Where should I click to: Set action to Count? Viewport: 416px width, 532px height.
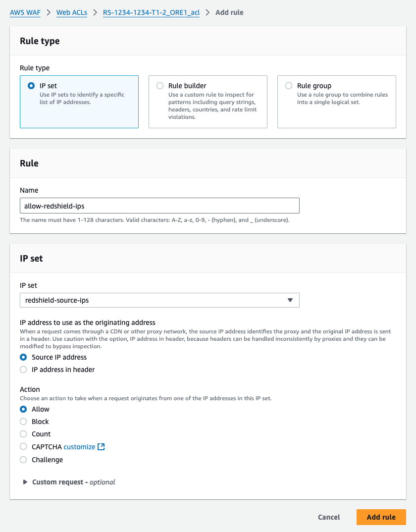pos(23,434)
